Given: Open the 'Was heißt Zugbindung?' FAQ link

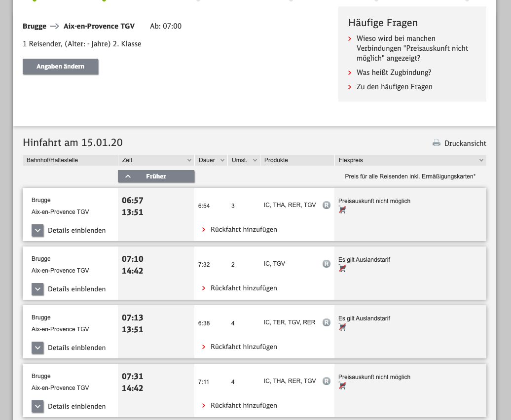Looking at the screenshot, I should [x=394, y=72].
